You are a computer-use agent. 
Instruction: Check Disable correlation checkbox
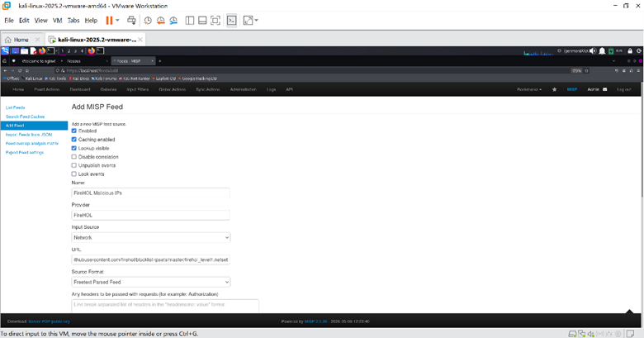(74, 157)
